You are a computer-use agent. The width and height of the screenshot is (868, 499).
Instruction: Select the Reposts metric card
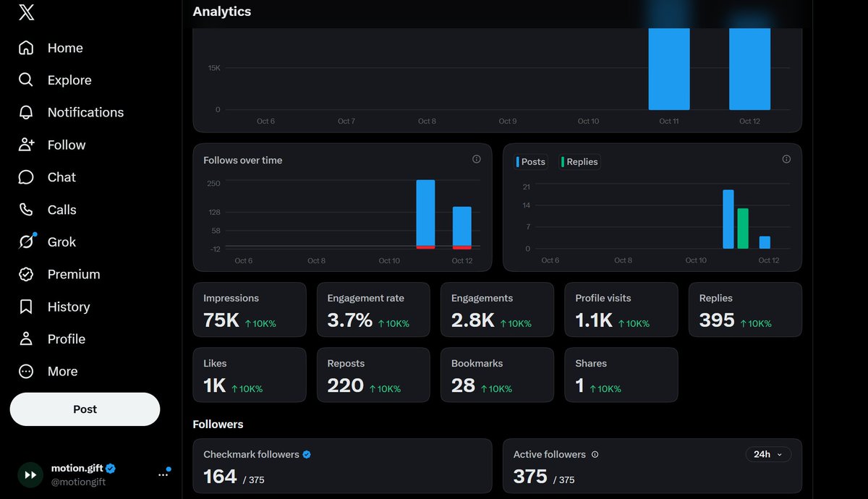(373, 375)
